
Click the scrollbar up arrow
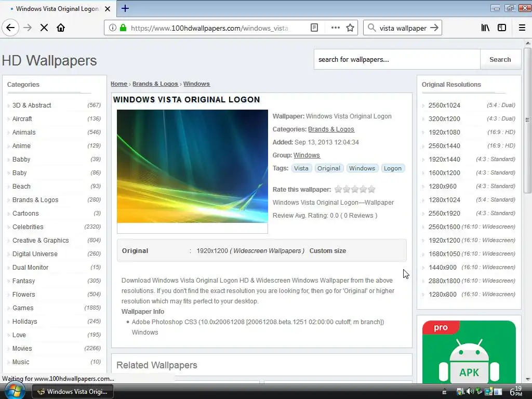pos(528,44)
